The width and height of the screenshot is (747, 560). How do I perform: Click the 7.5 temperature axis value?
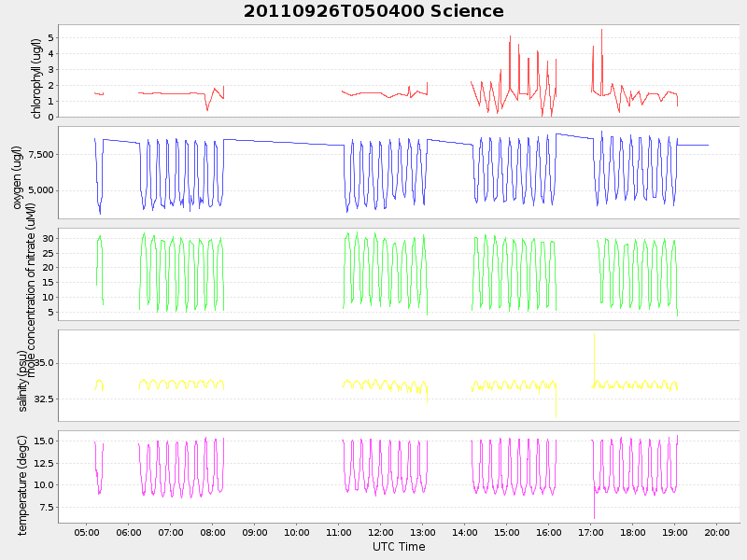point(47,508)
